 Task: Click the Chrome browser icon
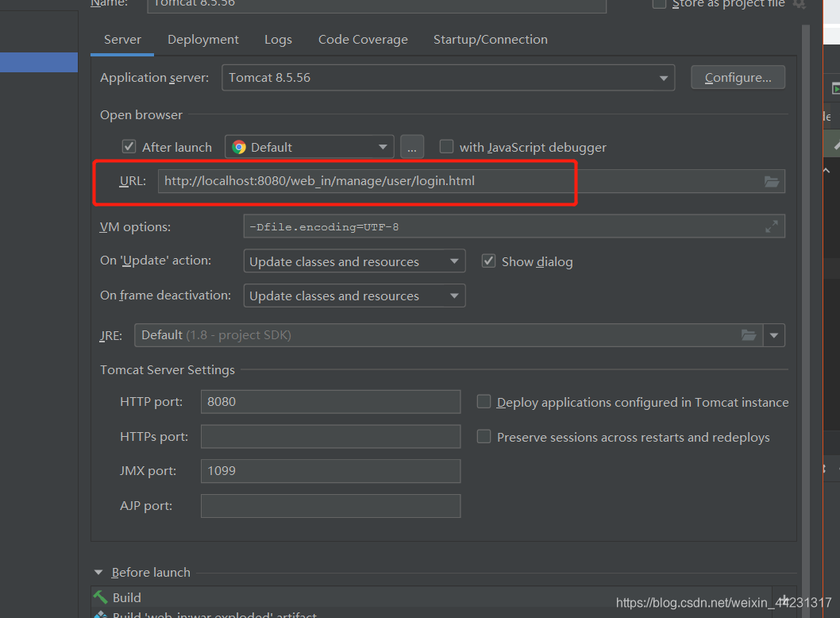coord(239,148)
